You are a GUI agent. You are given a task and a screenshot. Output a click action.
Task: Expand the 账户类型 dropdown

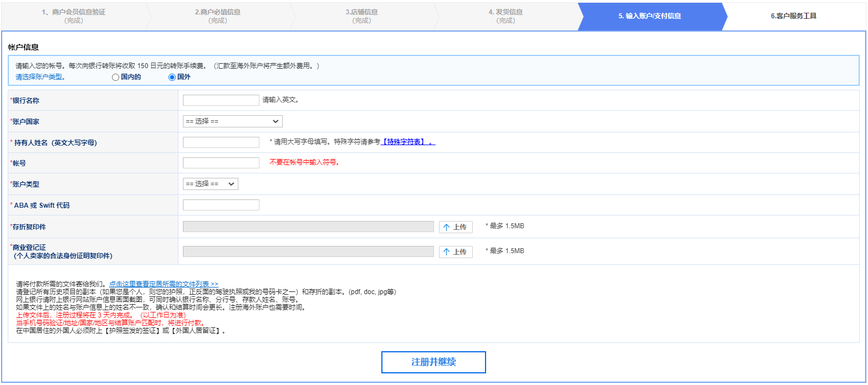[x=210, y=184]
